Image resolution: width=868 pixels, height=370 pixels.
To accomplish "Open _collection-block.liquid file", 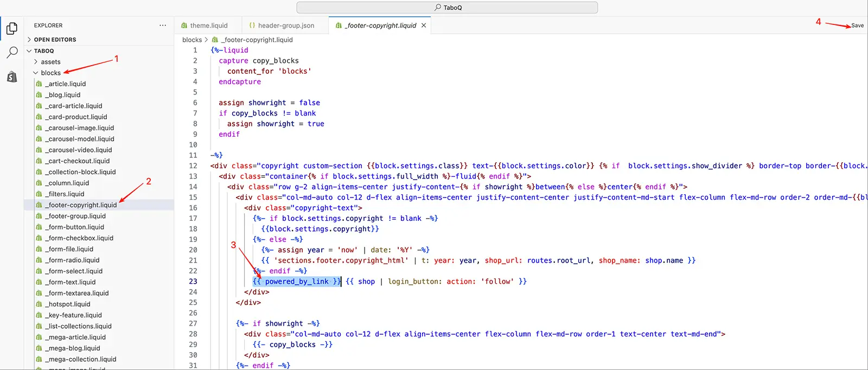I will [x=81, y=172].
